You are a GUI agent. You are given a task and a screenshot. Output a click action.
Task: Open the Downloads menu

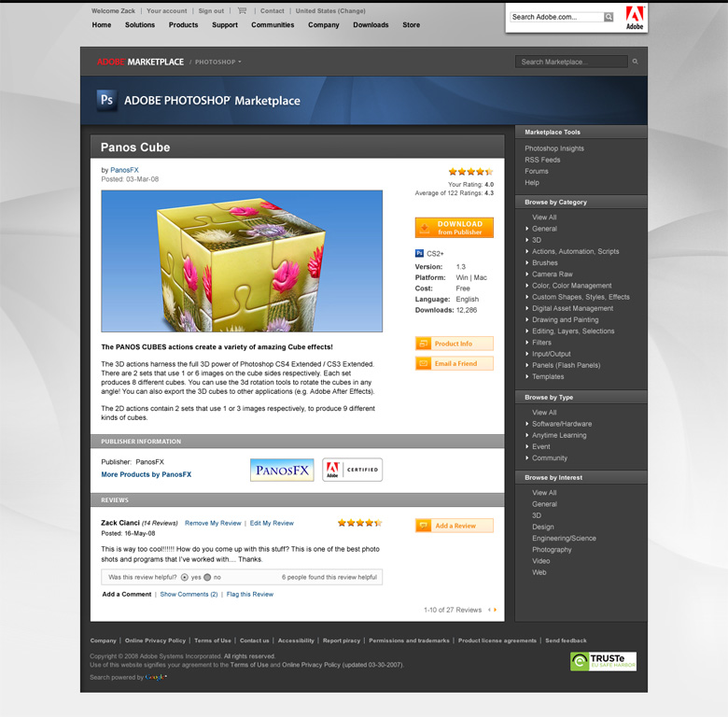371,25
